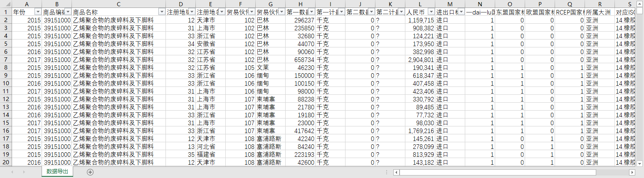The width and height of the screenshot is (644, 178).
Task: Open the filter dropdown of column I header
Action: coord(342,12)
